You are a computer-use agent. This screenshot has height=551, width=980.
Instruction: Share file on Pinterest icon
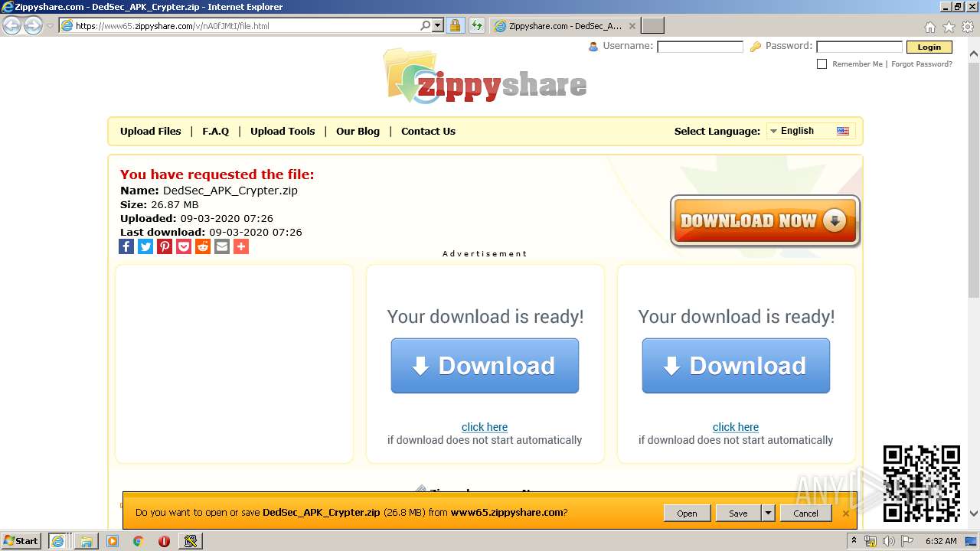[165, 246]
